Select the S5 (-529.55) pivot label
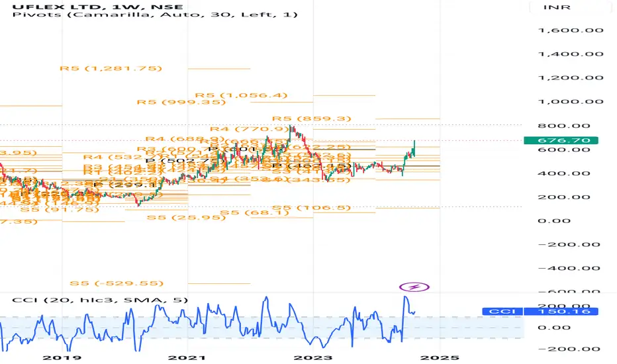 [117, 283]
